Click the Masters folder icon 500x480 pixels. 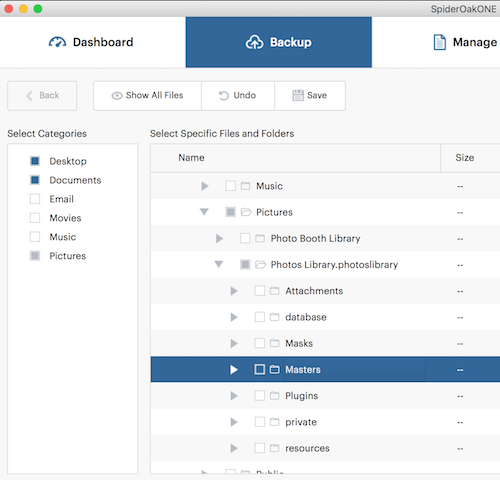pyautogui.click(x=274, y=369)
